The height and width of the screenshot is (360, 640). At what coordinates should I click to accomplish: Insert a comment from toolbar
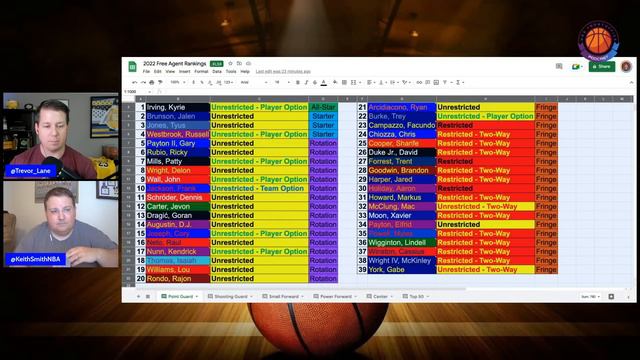tap(428, 82)
